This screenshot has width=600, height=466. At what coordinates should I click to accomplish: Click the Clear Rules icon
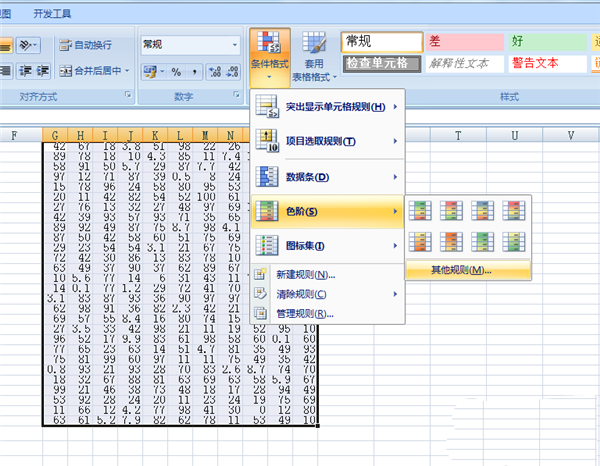click(x=260, y=294)
